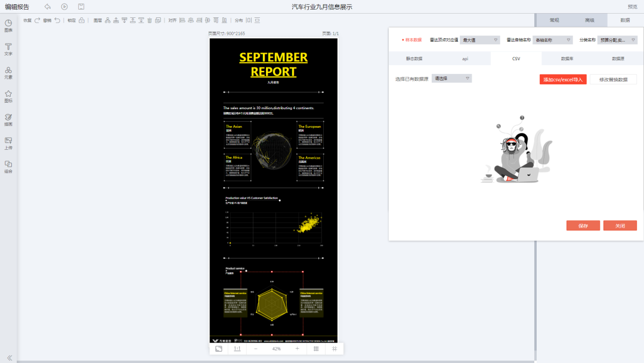The image size is (644, 363).
Task: Click the 保存 save button
Action: click(x=583, y=226)
